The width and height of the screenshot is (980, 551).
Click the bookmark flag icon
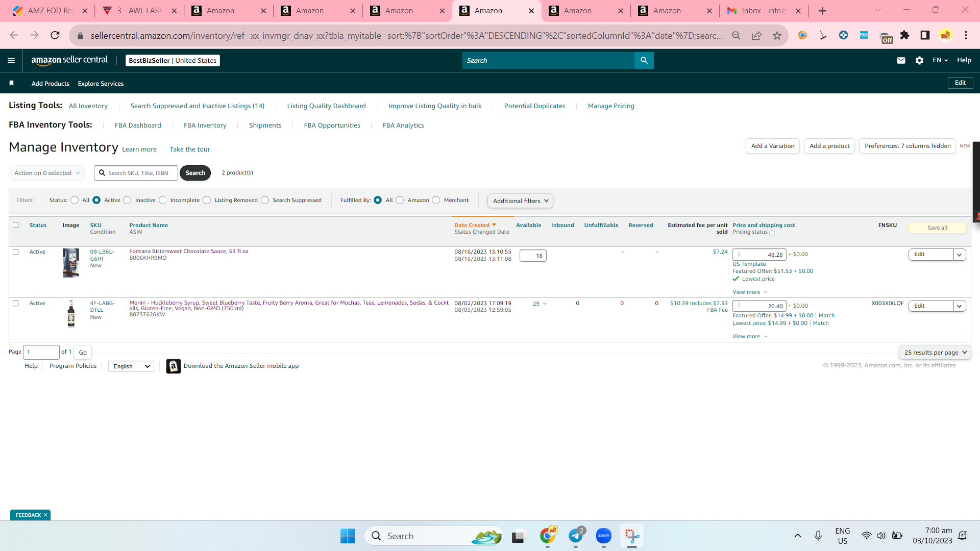tap(11, 83)
